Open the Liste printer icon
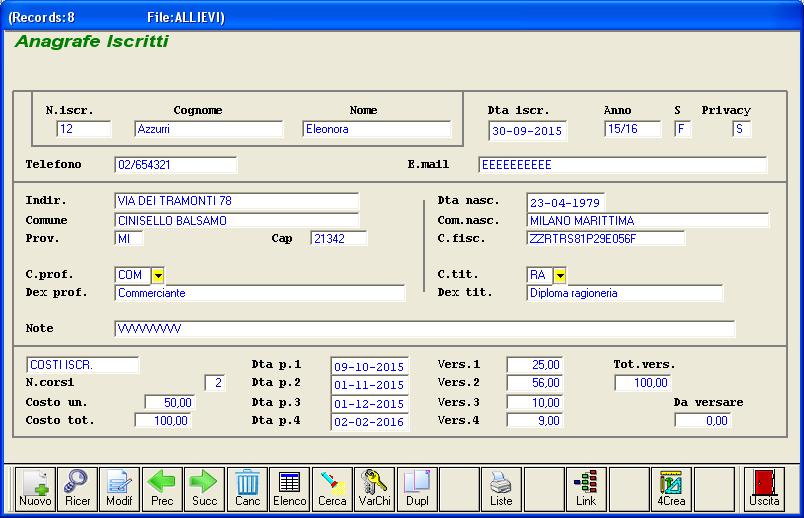Screen dimensions: 804x518 click(501, 489)
